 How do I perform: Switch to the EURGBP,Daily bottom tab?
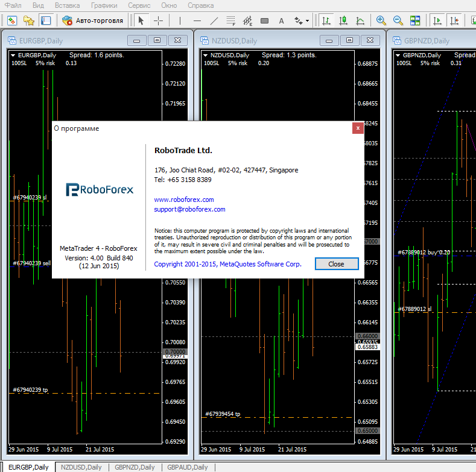click(28, 467)
